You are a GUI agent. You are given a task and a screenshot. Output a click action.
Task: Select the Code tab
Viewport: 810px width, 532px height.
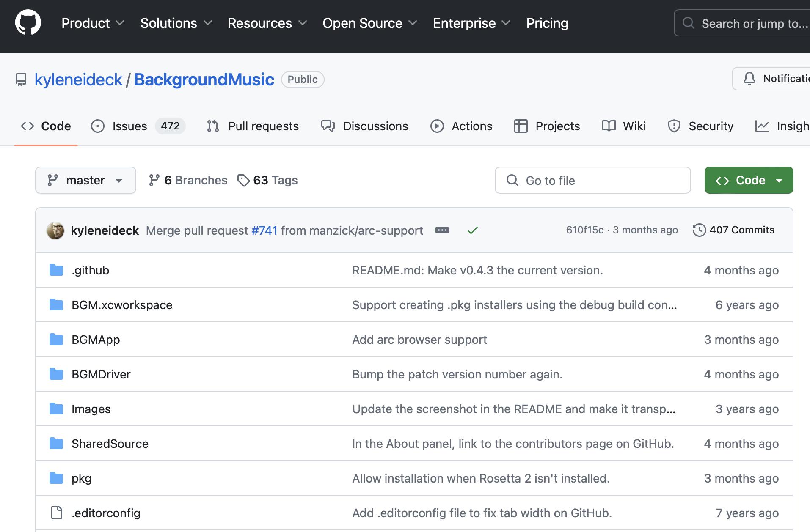pos(46,126)
